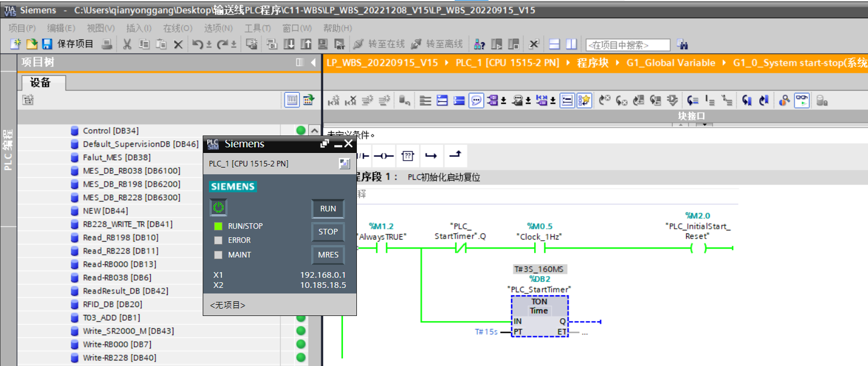Toggle the favorites display in editor toolbar
This screenshot has height=366, width=868.
point(584,101)
